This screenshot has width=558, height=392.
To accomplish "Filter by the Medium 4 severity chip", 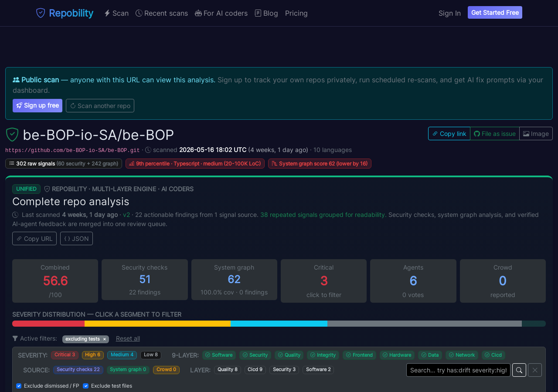I will click(x=122, y=355).
